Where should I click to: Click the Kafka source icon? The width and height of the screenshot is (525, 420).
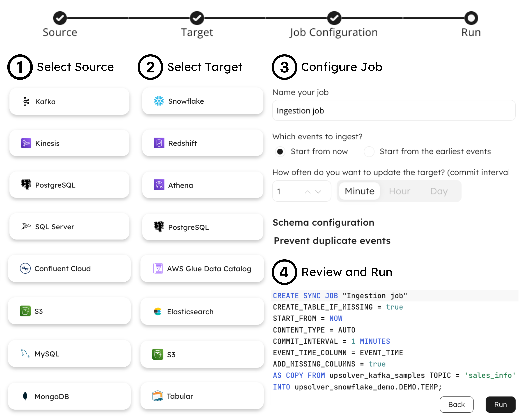tap(26, 102)
